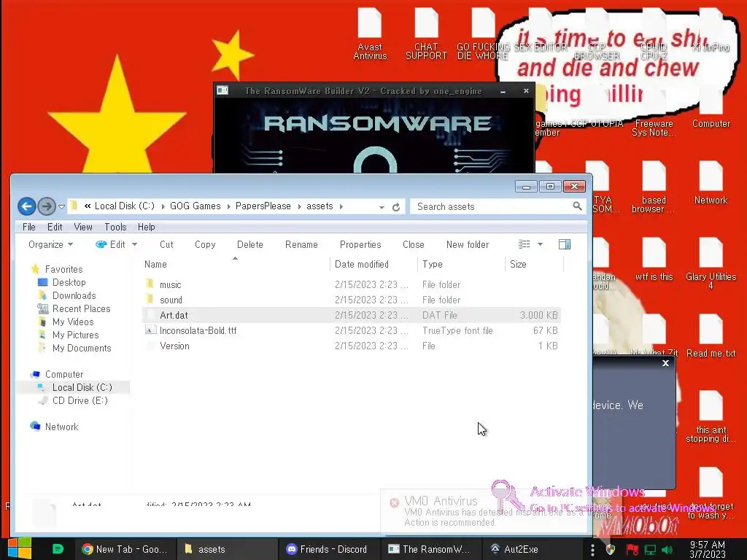Viewport: 747px width, 560px height.
Task: Click Rename in the Explorer toolbar
Action: tap(301, 244)
